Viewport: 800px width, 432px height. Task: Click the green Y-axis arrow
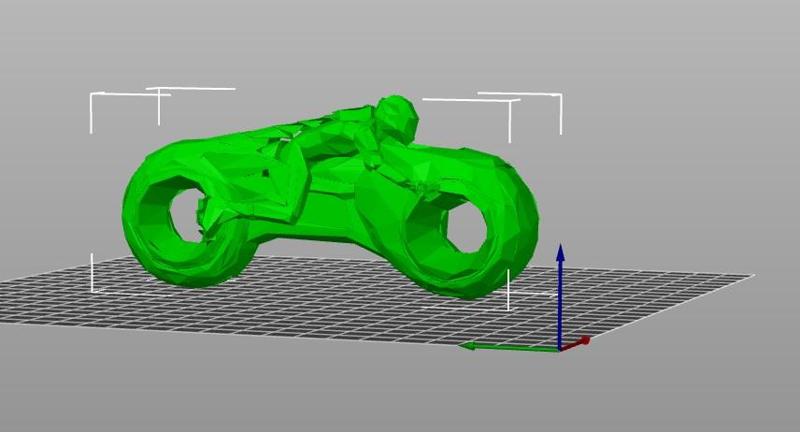click(509, 348)
